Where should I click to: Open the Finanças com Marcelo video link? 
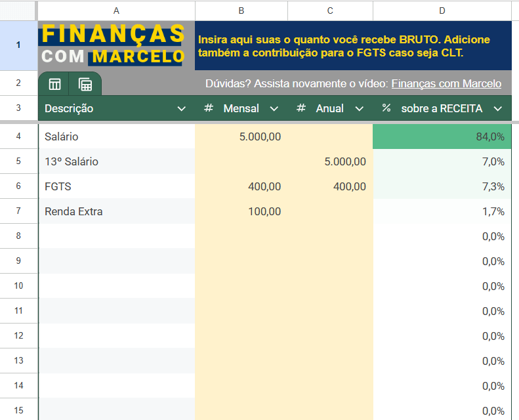pos(446,84)
